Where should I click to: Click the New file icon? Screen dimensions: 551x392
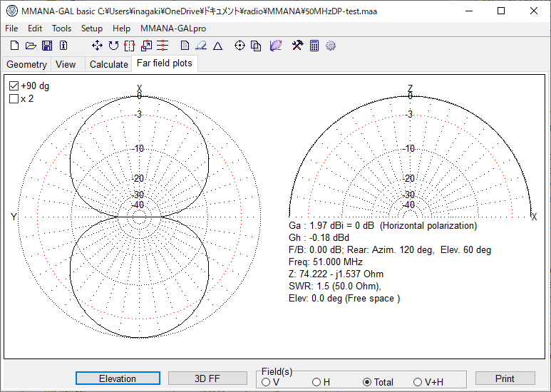pyautogui.click(x=14, y=46)
